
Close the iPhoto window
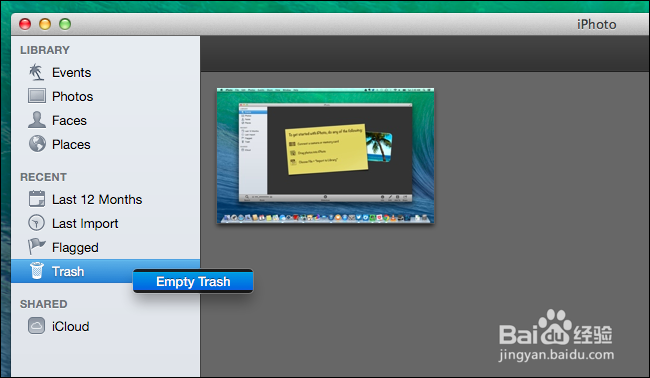[x=25, y=24]
